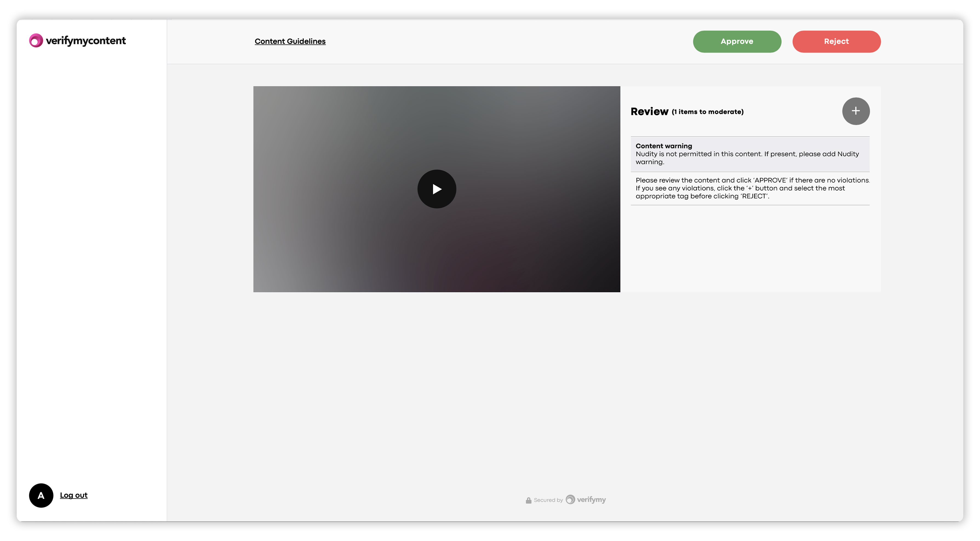980x541 pixels.
Task: Click the '(1 items to moderate)' text
Action: coord(707,112)
